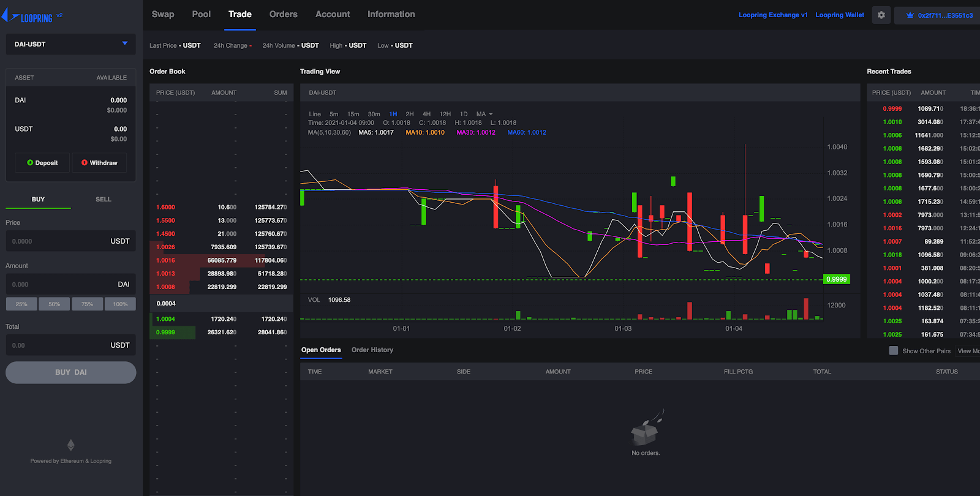The height and width of the screenshot is (496, 980).
Task: Select the 12H chart interval
Action: tap(445, 114)
